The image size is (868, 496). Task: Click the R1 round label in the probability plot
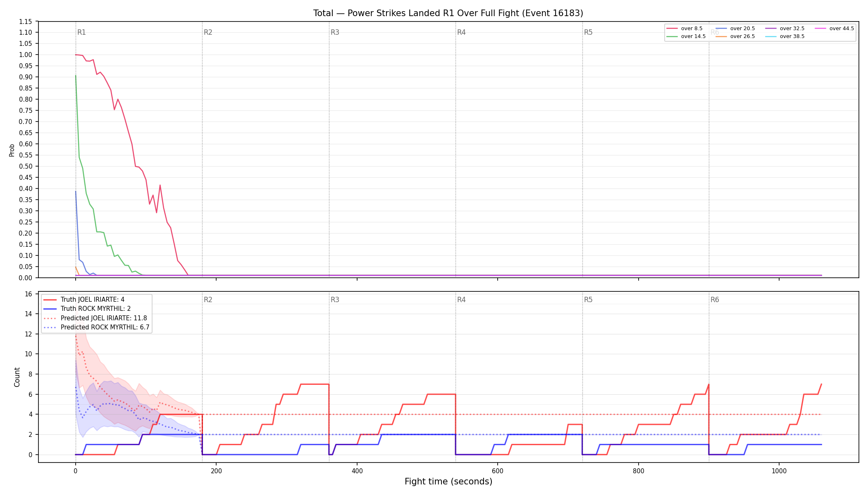[x=81, y=32]
